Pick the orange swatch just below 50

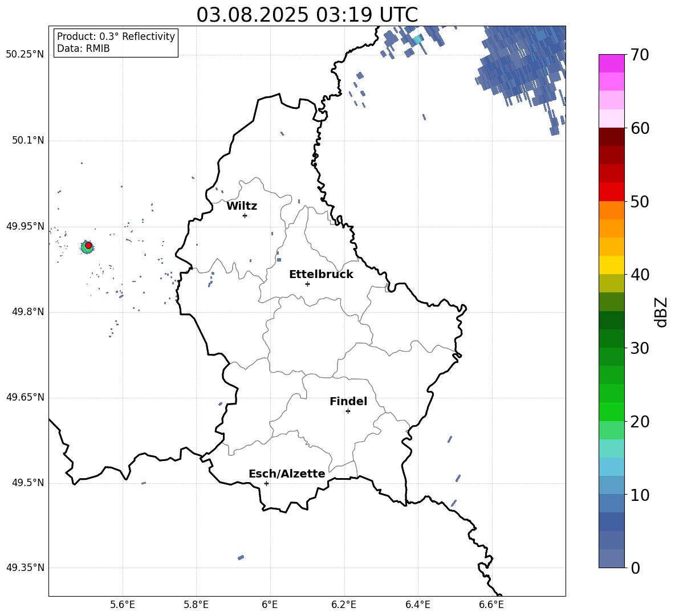point(612,210)
